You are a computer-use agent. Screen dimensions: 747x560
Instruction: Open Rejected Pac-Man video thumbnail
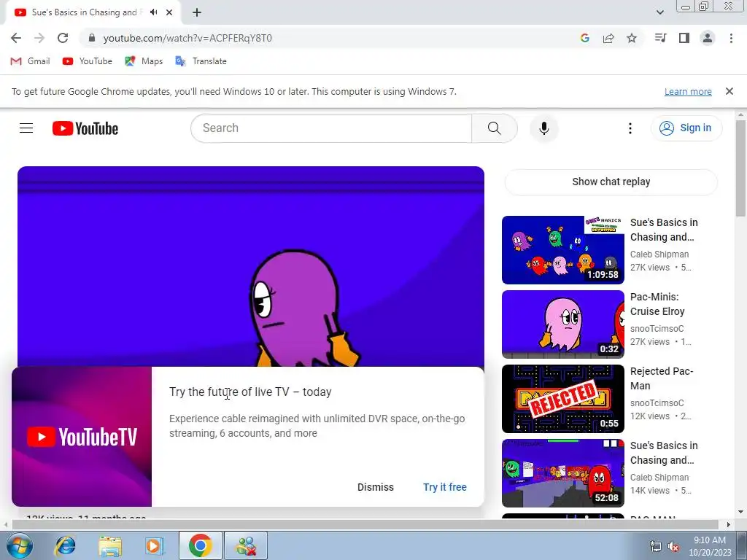click(x=562, y=399)
